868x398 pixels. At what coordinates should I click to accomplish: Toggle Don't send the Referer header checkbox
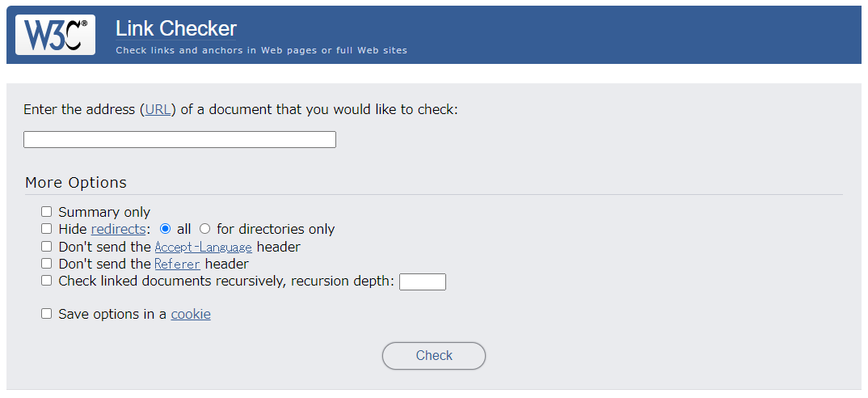pos(47,263)
